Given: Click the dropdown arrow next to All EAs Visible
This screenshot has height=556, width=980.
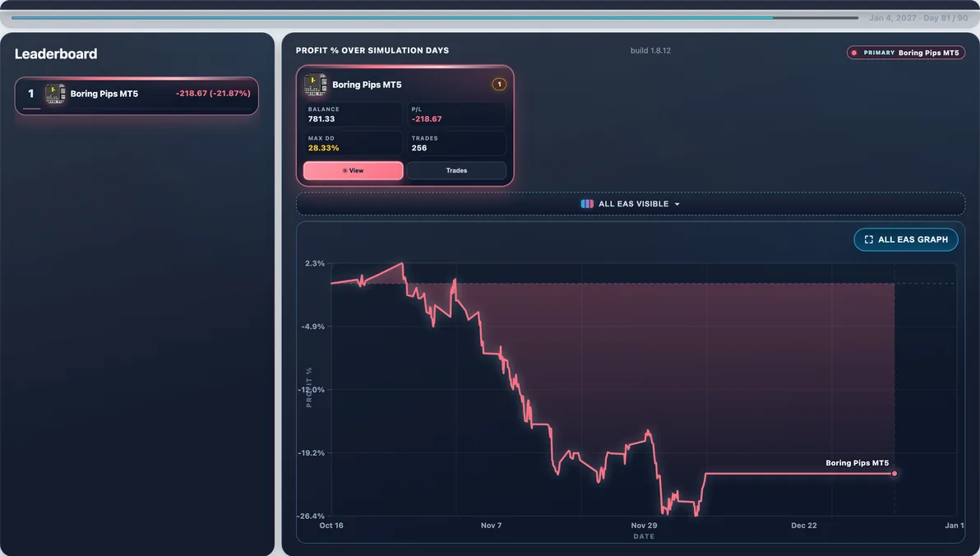Looking at the screenshot, I should tap(677, 205).
